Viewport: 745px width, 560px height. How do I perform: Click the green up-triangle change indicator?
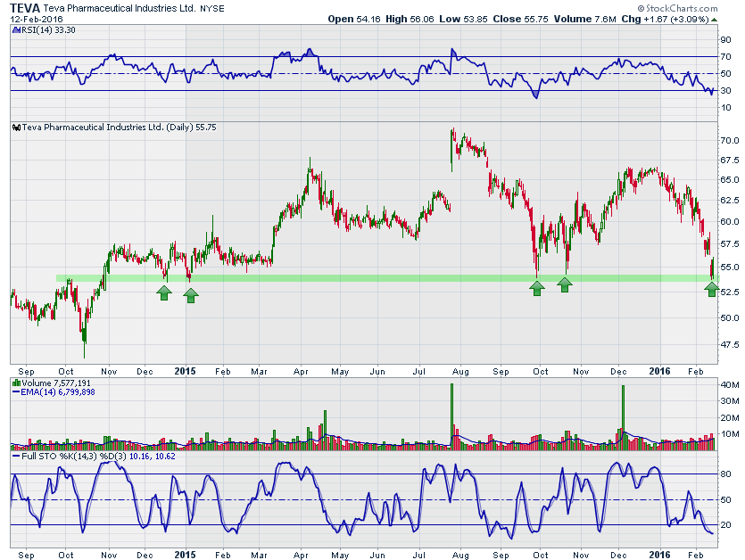(x=714, y=20)
